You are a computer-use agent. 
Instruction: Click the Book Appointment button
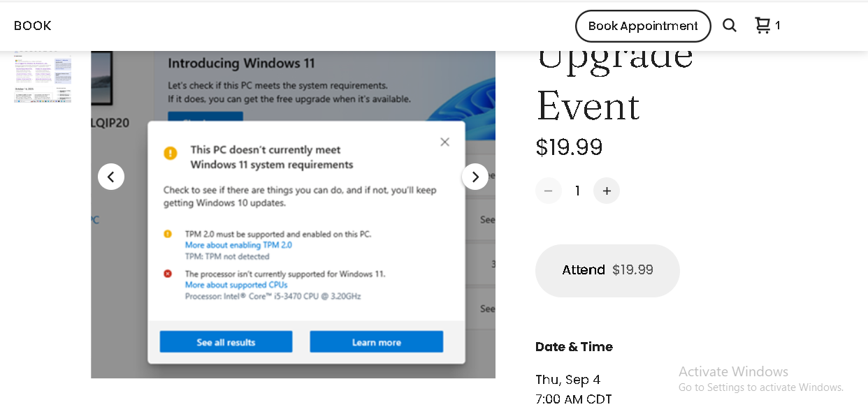[643, 26]
